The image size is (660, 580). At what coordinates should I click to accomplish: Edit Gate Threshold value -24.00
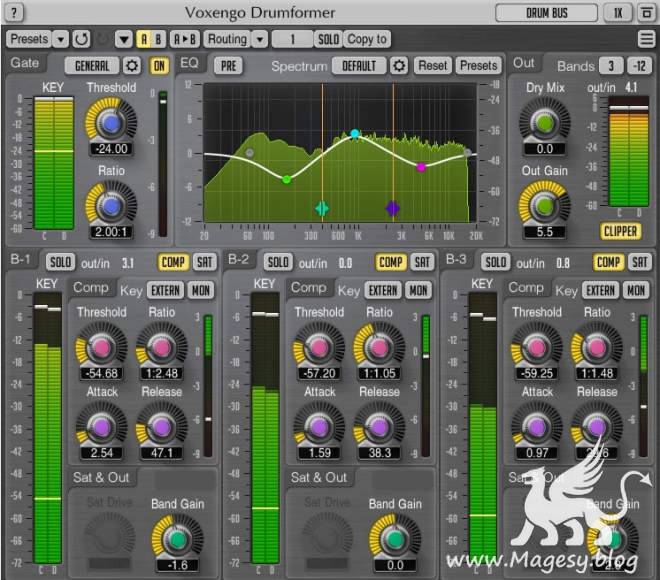(x=111, y=149)
